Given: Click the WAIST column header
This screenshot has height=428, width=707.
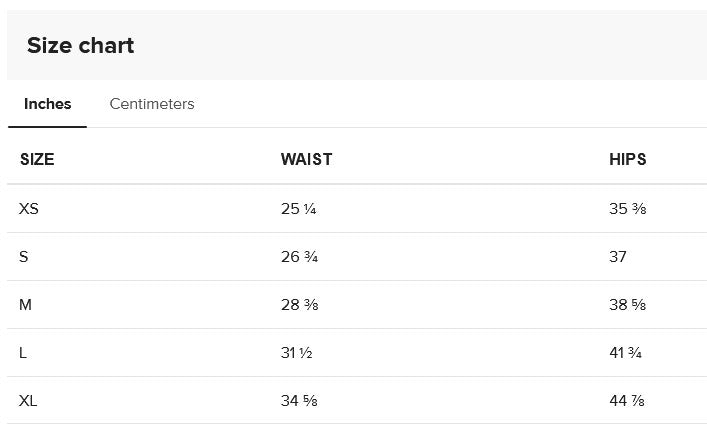Looking at the screenshot, I should coord(306,159).
